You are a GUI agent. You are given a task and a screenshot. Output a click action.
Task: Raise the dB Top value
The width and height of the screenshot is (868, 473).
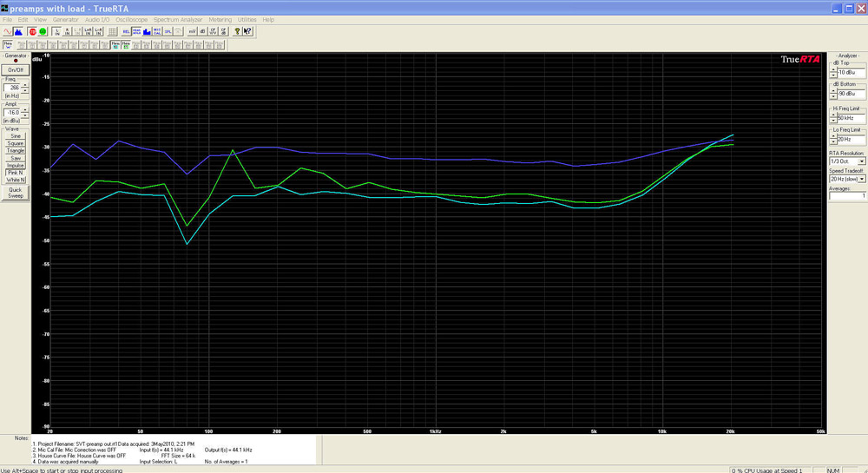[x=833, y=70]
